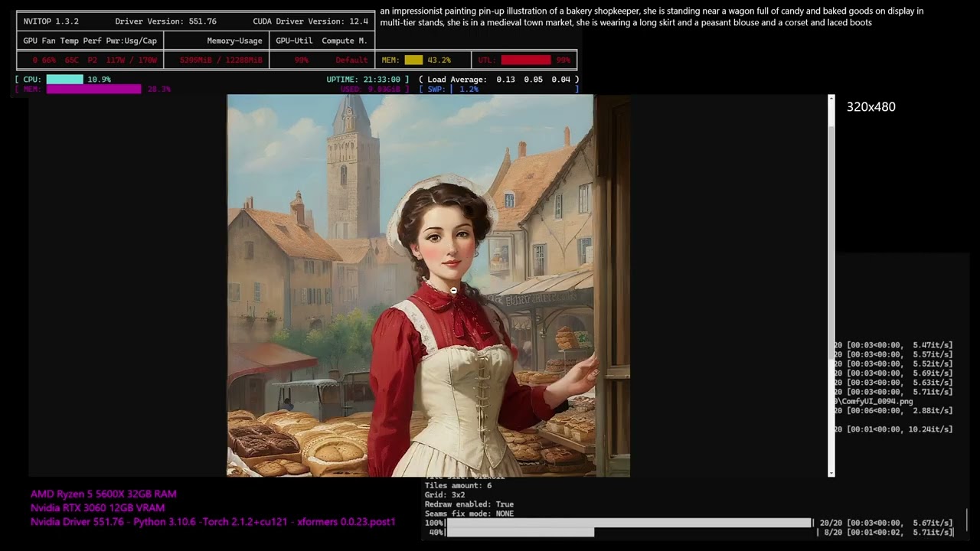The height and width of the screenshot is (551, 980).
Task: Click the 'Seams fix mode: NONE' log line
Action: [x=469, y=514]
